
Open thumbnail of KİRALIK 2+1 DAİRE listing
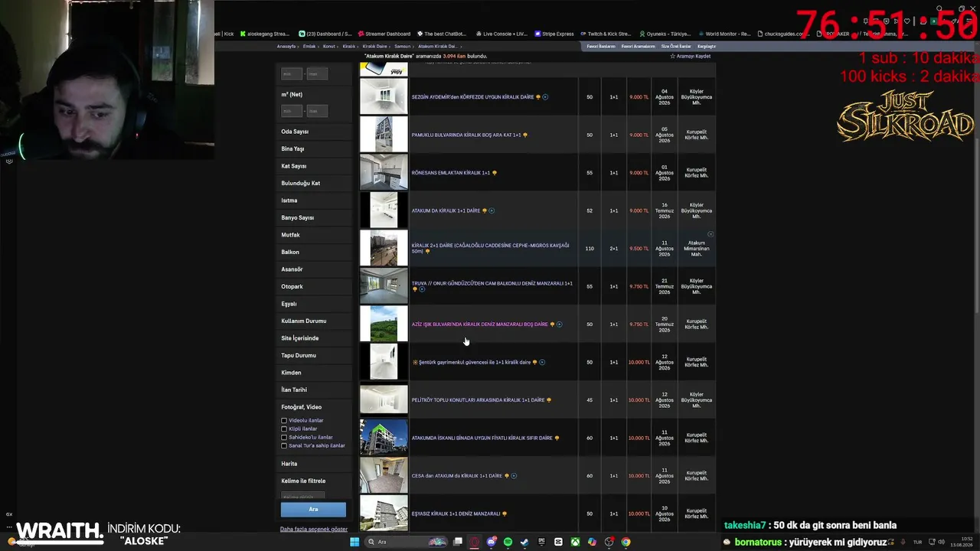point(384,248)
